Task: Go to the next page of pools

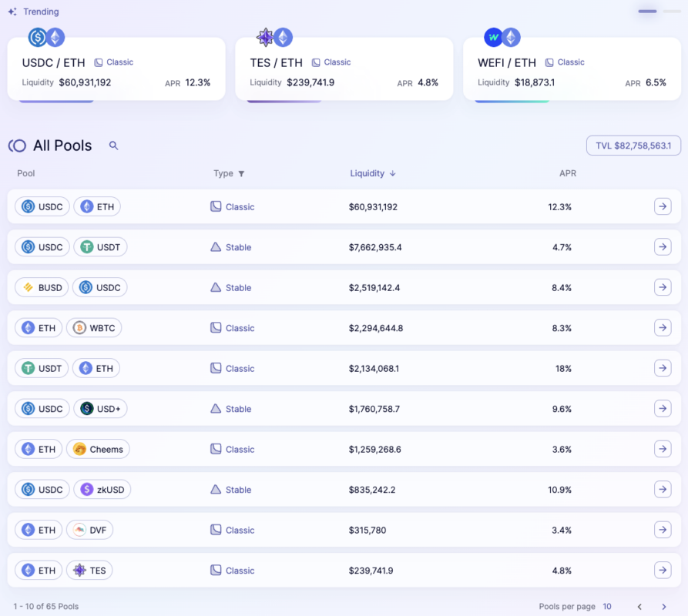Action: tap(664, 607)
